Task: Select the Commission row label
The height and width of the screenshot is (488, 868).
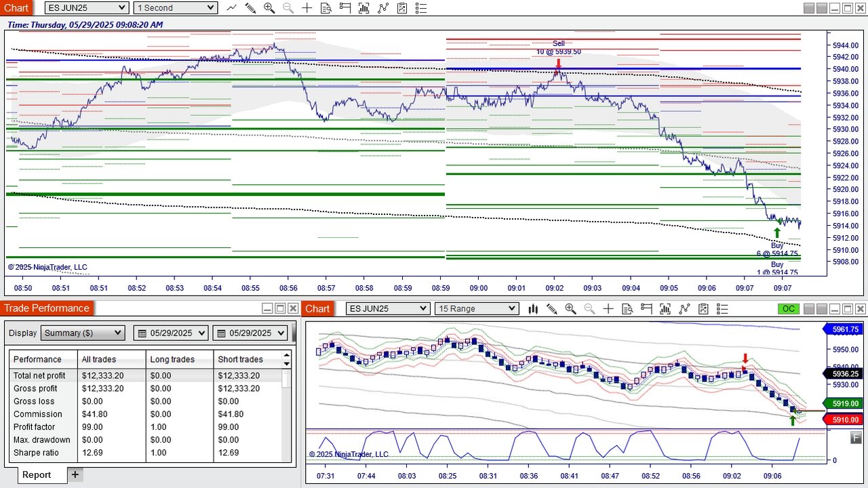Action: coord(37,414)
